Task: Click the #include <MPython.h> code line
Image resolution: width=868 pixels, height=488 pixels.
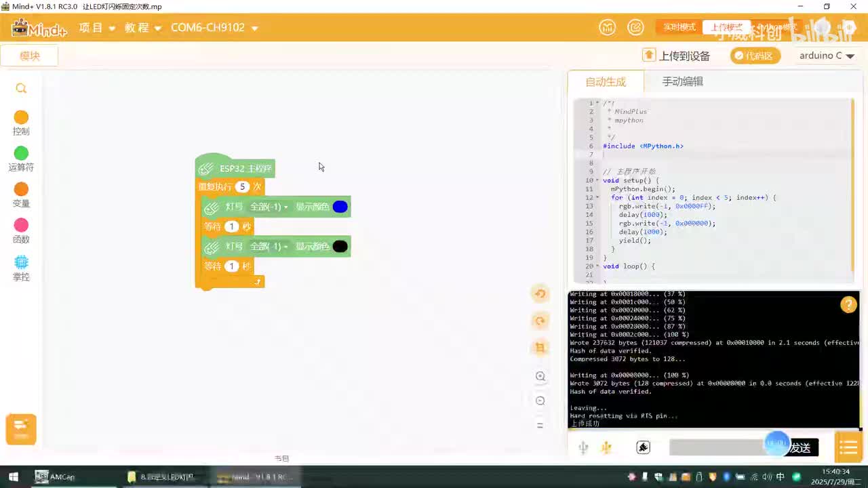Action: (x=643, y=146)
